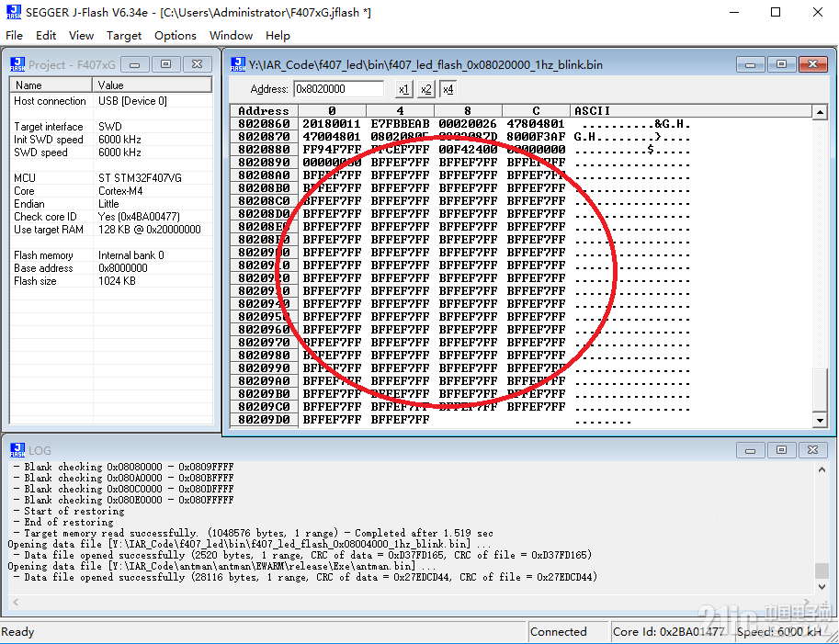Click the J-Flash icon of the LOG window
The width and height of the screenshot is (839, 644).
pyautogui.click(x=17, y=450)
